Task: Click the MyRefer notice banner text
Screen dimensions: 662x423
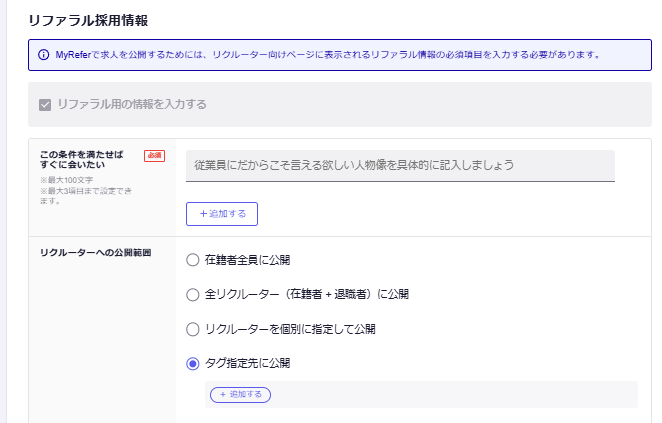Action: coord(330,54)
